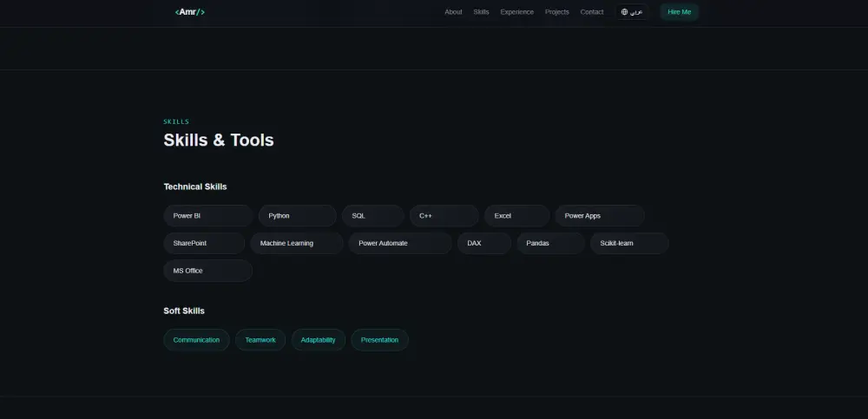The width and height of the screenshot is (868, 419).
Task: Open the About nav link
Action: (453, 12)
